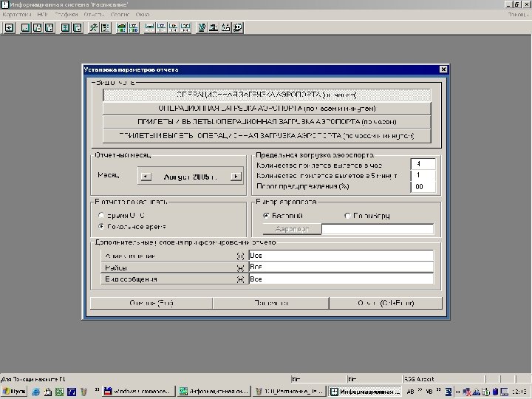Click the last icon in the toolbar
This screenshot has height=399, width=532.
(238, 27)
